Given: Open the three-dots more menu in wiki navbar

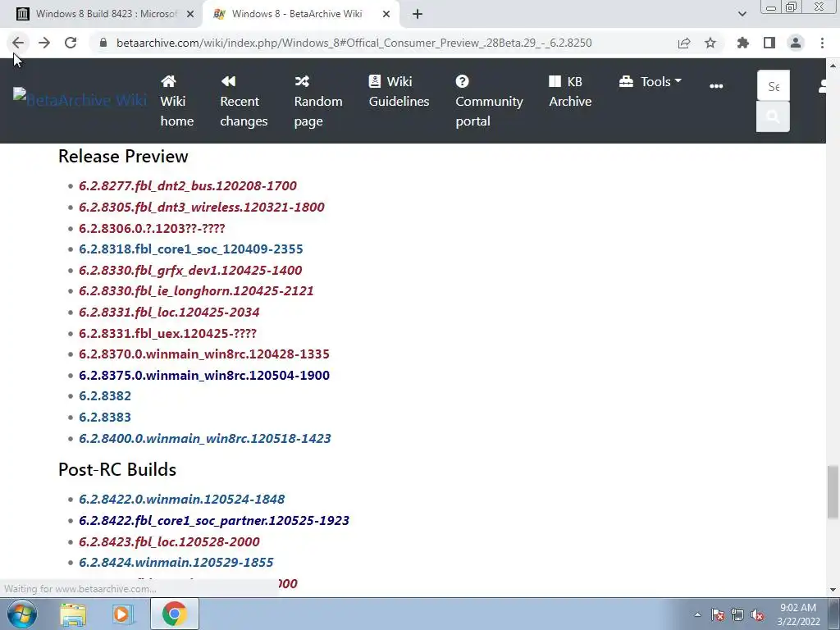Looking at the screenshot, I should pyautogui.click(x=716, y=85).
